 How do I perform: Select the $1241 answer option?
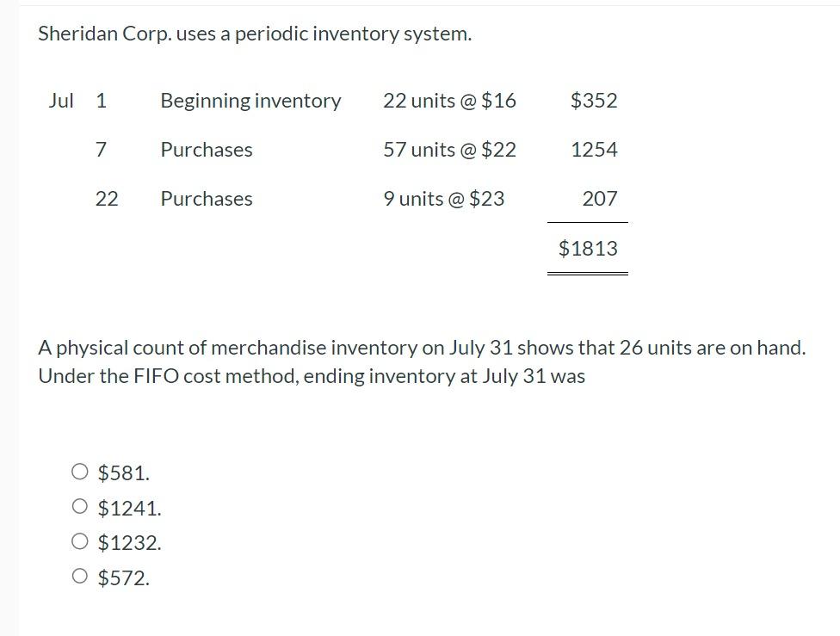(x=79, y=508)
